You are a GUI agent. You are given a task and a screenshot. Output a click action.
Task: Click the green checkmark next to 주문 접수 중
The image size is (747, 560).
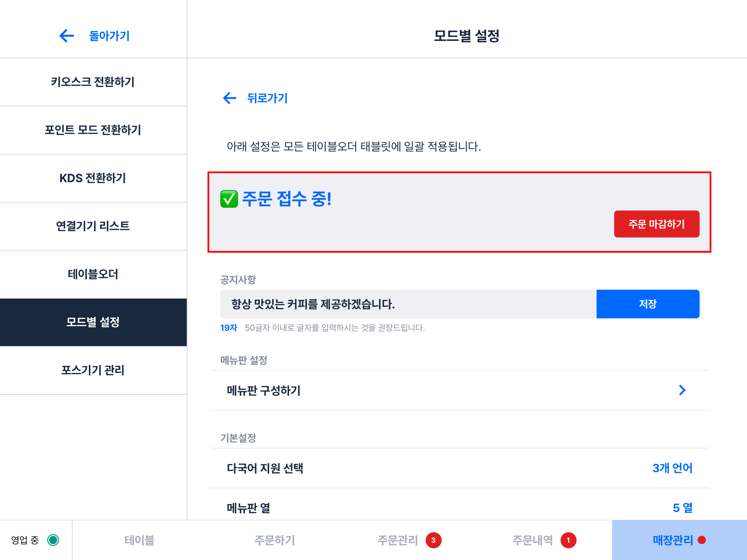[x=229, y=199]
